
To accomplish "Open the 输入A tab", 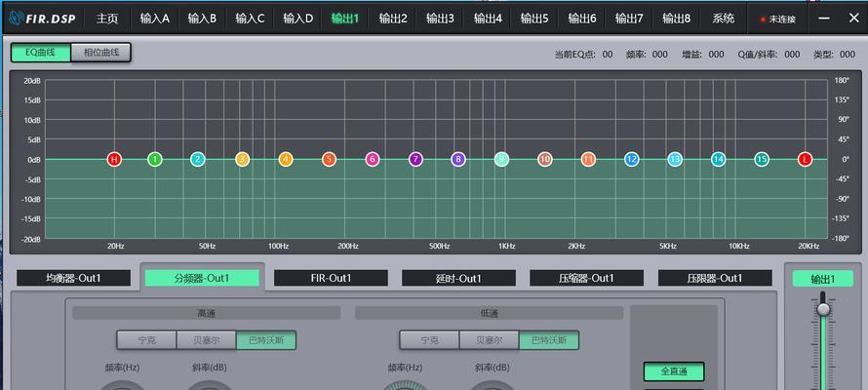I will (x=155, y=19).
